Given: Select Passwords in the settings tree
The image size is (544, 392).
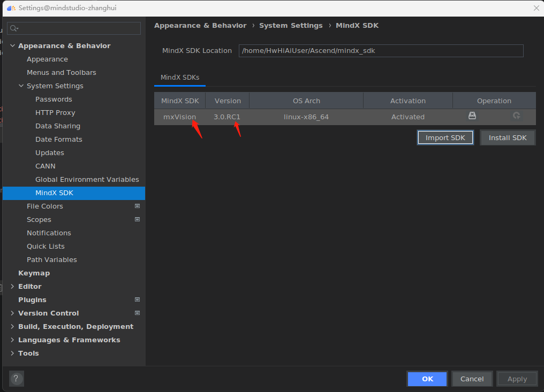Looking at the screenshot, I should [54, 99].
